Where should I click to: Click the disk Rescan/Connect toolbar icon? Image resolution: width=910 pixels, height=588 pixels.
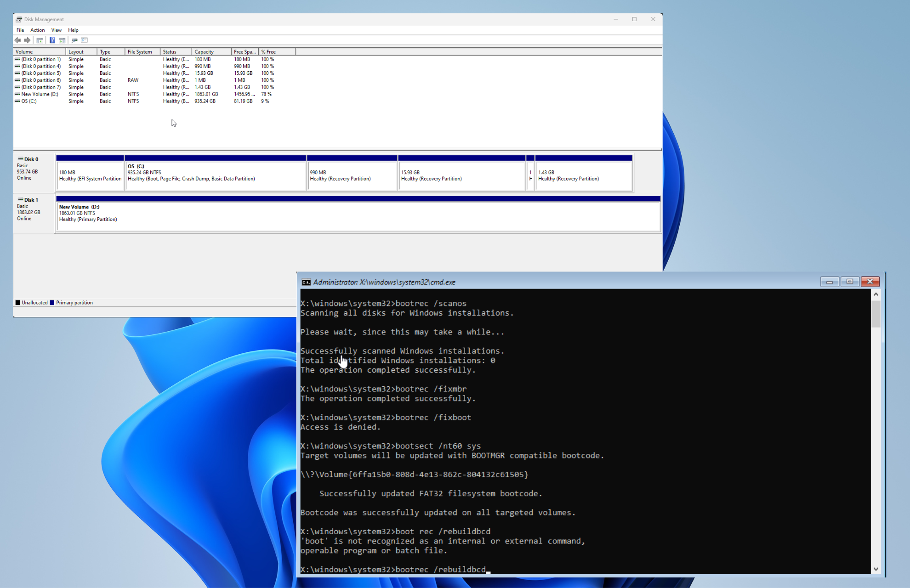74,40
